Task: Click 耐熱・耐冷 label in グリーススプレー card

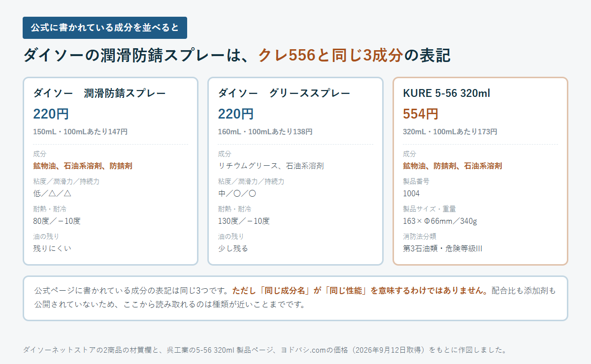Action: 234,209
